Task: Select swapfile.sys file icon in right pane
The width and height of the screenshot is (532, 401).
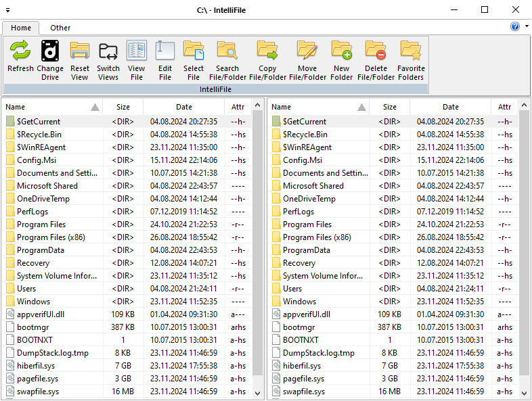Action: point(276,392)
